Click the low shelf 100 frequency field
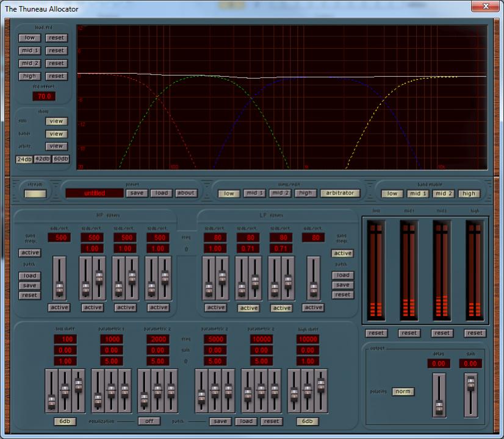 (65, 339)
